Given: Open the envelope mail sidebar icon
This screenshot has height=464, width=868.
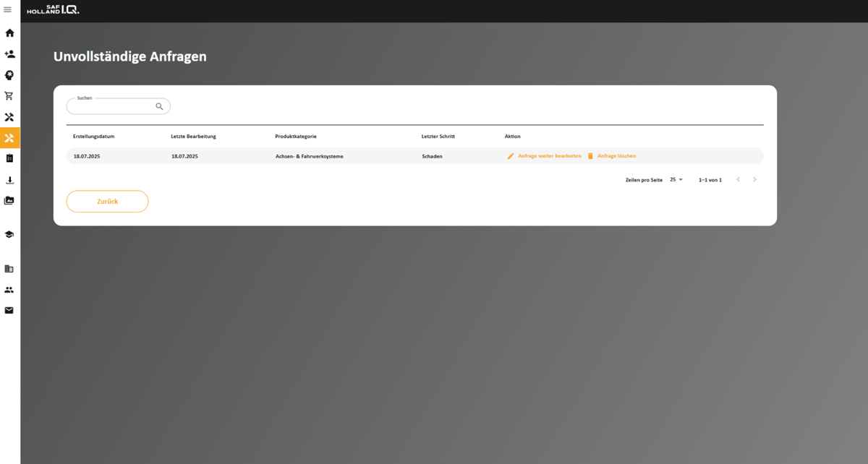Looking at the screenshot, I should coord(9,310).
